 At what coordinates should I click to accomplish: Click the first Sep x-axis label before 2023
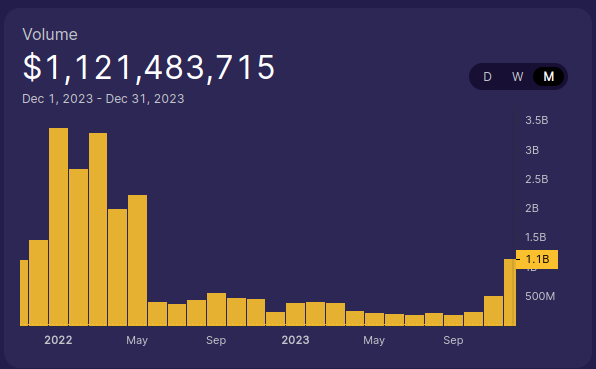tap(216, 340)
